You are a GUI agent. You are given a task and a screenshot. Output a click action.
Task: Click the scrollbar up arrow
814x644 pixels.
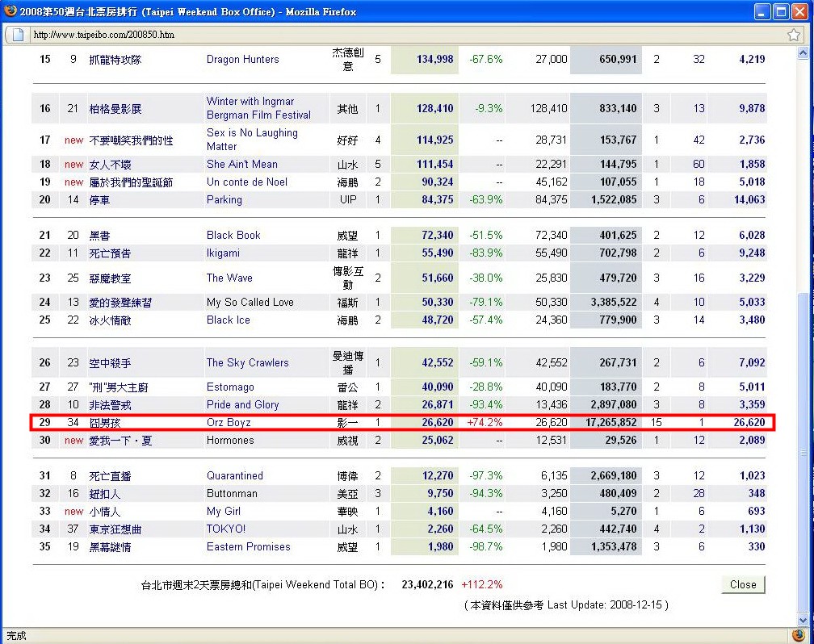tap(803, 53)
